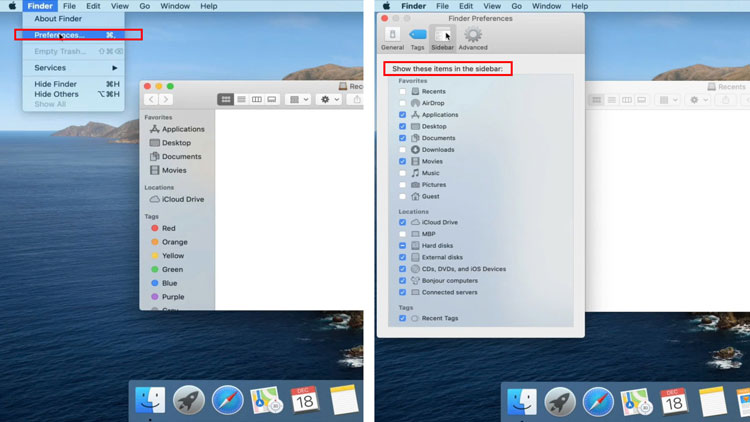Switch to icon view in the left Finder window
Screen dimensions: 750x422
click(x=226, y=100)
